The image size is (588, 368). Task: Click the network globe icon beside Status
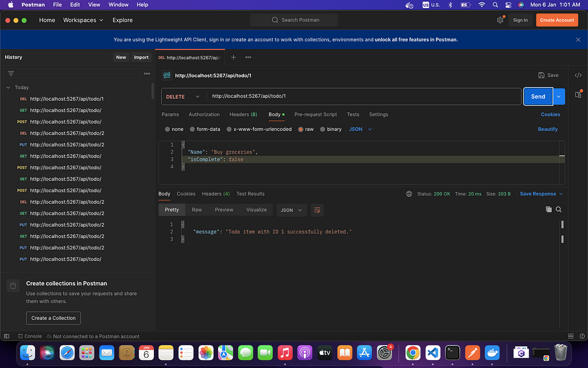409,194
